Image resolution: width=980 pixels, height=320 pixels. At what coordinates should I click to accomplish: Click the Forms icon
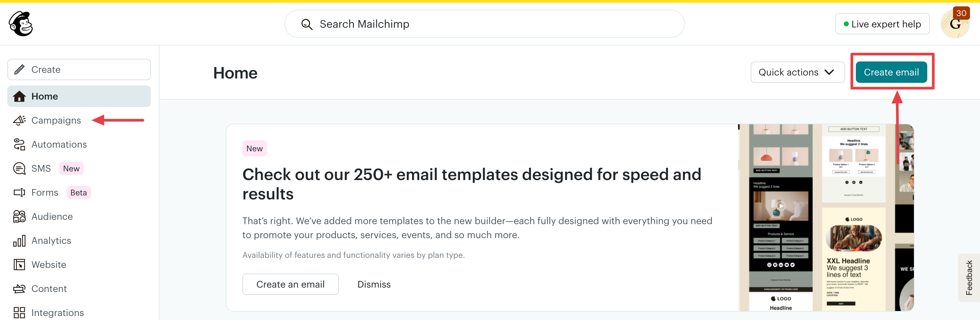click(19, 192)
